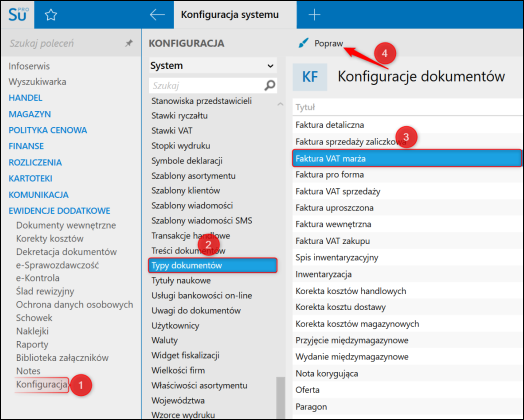
Task: Pin the command search panel
Action: tap(129, 43)
